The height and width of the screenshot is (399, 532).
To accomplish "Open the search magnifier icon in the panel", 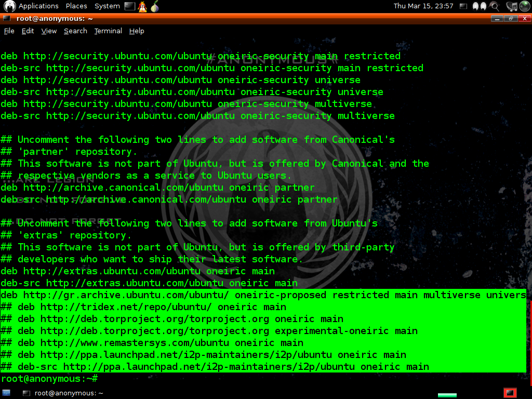I will point(495,6).
